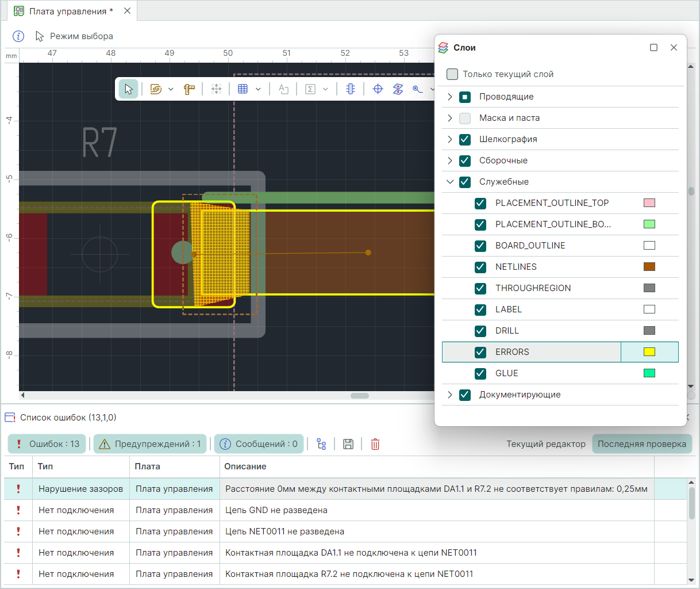Click the Последняя проверка button
The width and height of the screenshot is (700, 589).
pyautogui.click(x=641, y=444)
